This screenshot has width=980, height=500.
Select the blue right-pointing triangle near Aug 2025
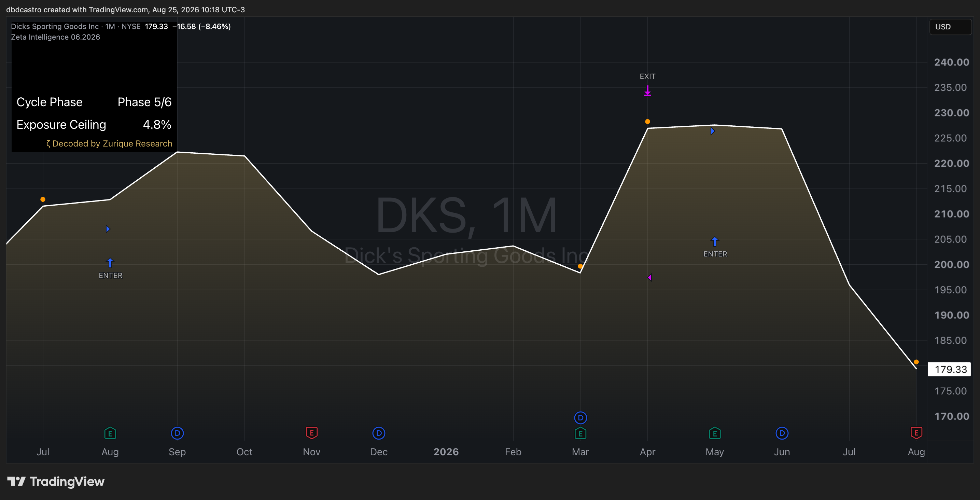coord(108,229)
